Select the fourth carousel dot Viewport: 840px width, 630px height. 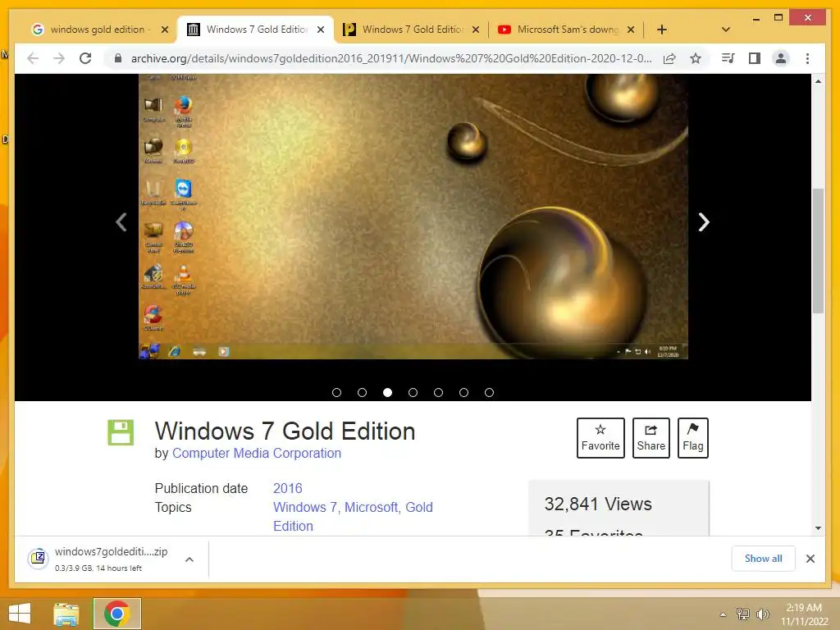(413, 393)
